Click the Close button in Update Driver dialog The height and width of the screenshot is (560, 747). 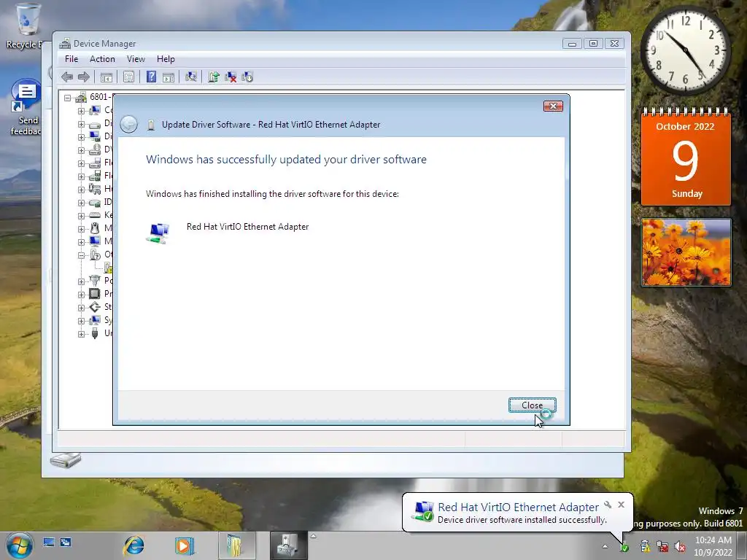point(532,405)
